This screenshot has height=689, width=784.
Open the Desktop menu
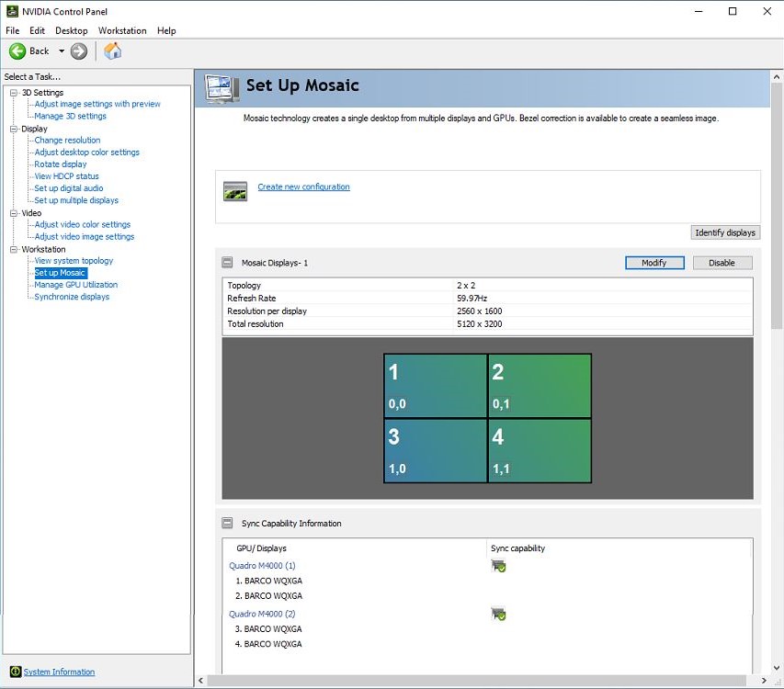72,30
